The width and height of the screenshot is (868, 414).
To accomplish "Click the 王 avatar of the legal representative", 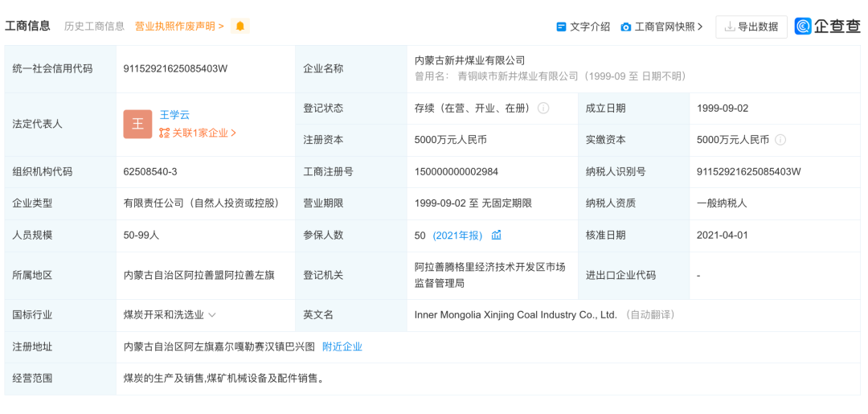I will click(x=137, y=124).
